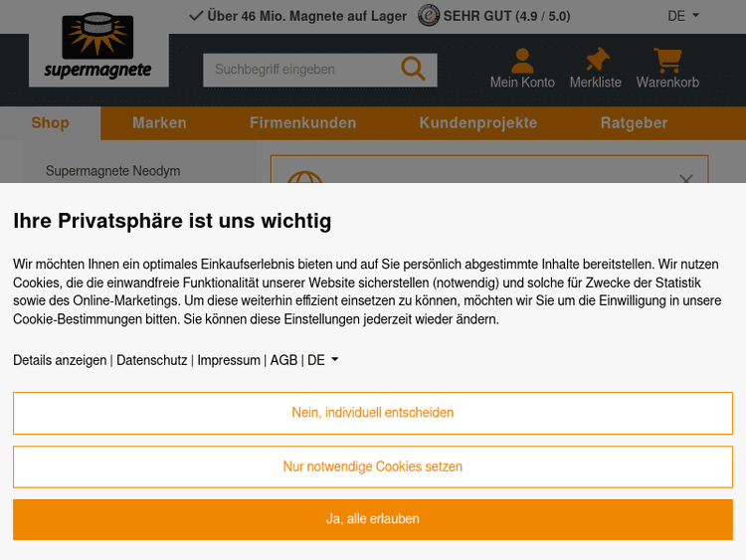Open the Marken tab
The image size is (746, 560).
[159, 123]
